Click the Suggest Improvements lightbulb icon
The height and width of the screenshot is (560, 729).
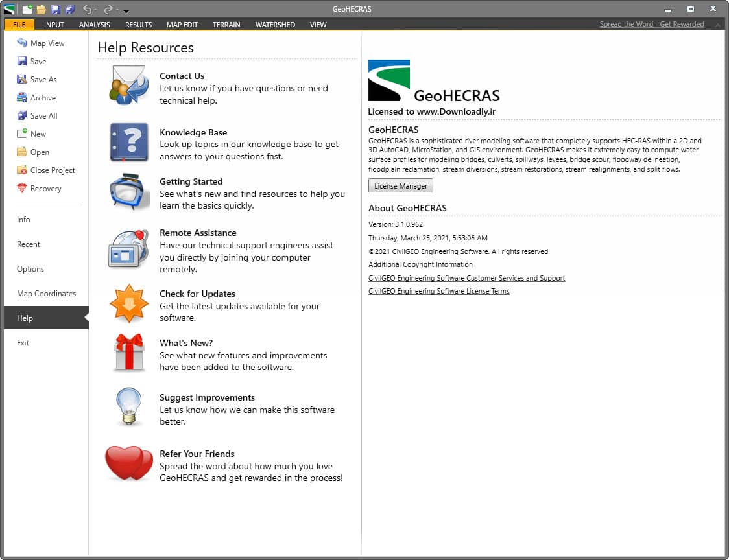(x=129, y=406)
